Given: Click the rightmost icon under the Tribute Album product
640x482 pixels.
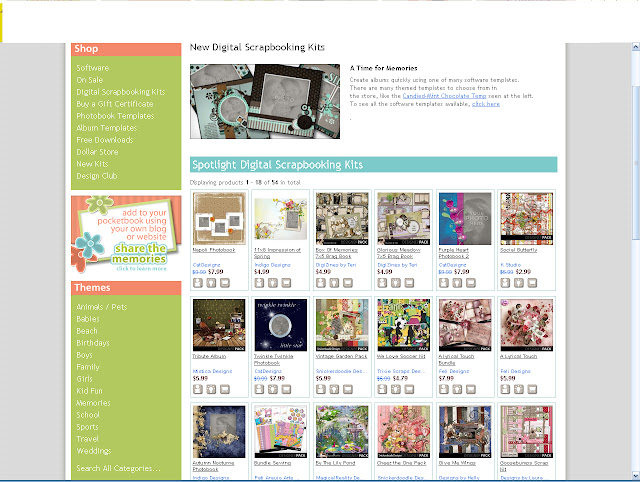Looking at the screenshot, I should [225, 389].
